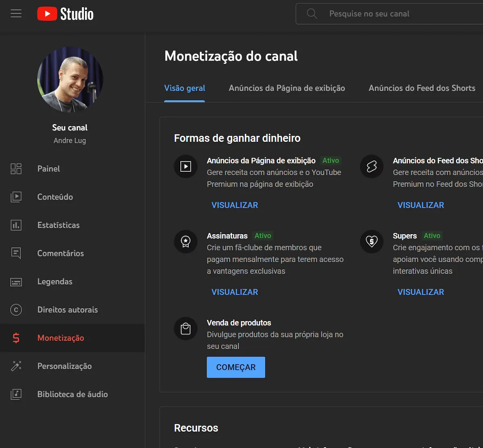Open the Estatísticas sidebar item
The width and height of the screenshot is (483, 448).
tap(72, 225)
